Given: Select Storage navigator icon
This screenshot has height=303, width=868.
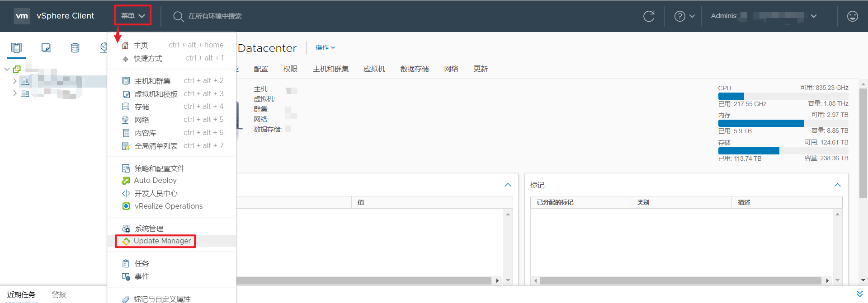Looking at the screenshot, I should (75, 47).
